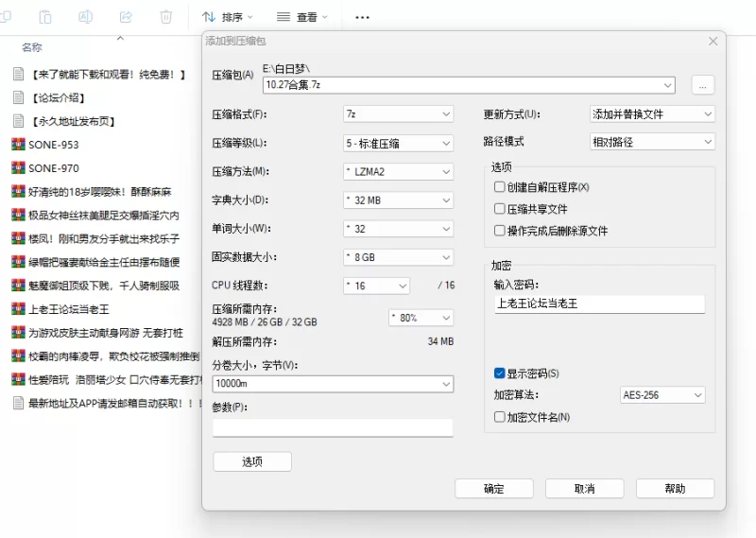
Task: Expand the 压缩等级 dropdown
Action: 398,144
